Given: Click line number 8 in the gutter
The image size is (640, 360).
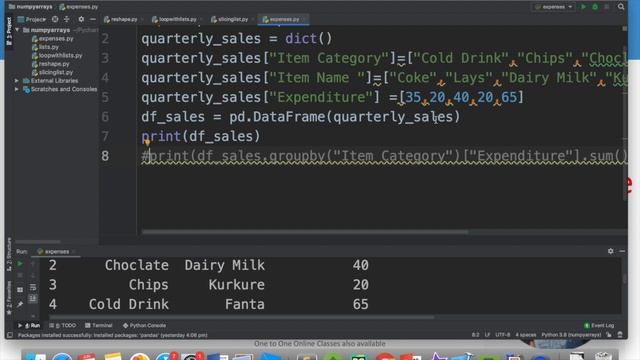Looking at the screenshot, I should click(x=105, y=156).
